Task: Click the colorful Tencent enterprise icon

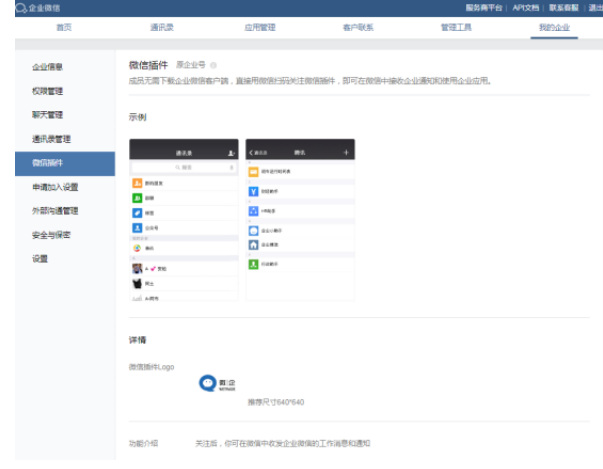Action: [137, 248]
